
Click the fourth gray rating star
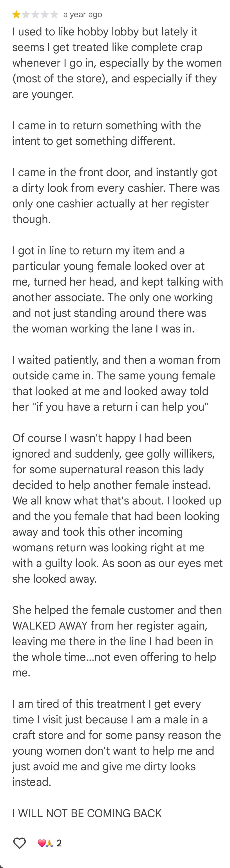[x=44, y=15]
